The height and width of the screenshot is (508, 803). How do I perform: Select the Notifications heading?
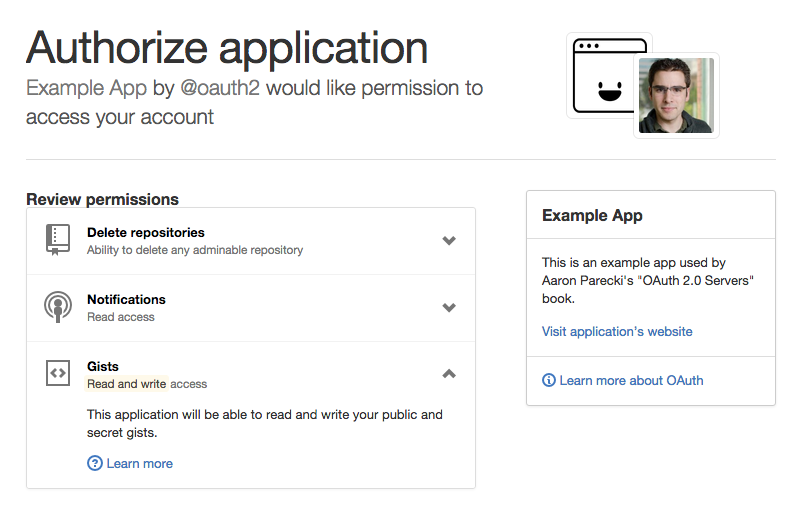point(126,299)
